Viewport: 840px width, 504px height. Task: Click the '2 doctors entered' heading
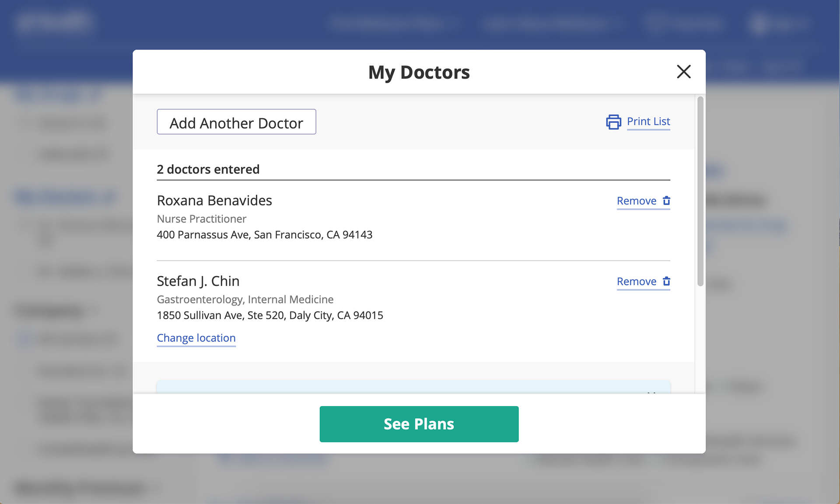click(208, 169)
